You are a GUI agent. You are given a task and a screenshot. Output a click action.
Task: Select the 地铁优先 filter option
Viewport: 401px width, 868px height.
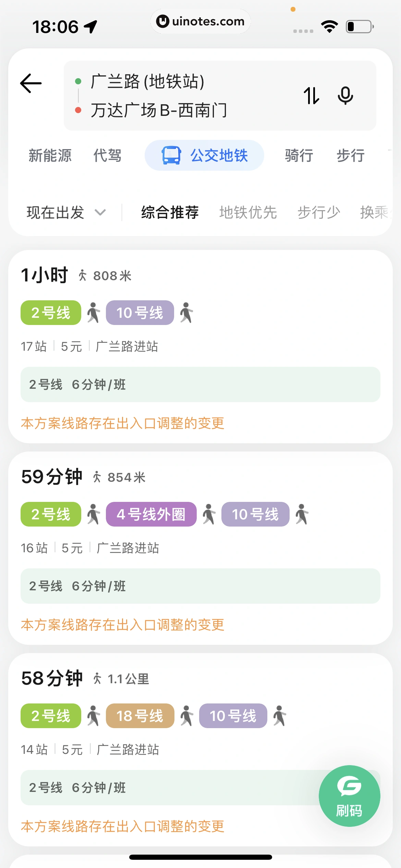tap(248, 213)
